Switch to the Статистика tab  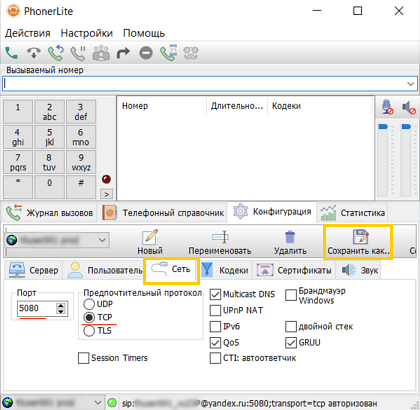[x=352, y=213]
